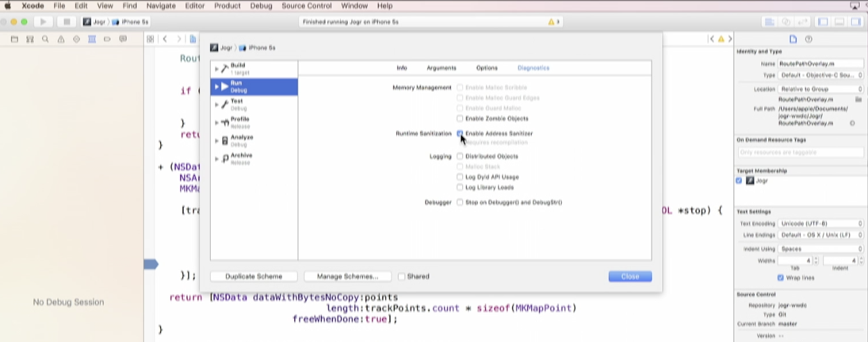The height and width of the screenshot is (342, 868).
Task: Show the File inspector tab icon
Action: tap(793, 39)
